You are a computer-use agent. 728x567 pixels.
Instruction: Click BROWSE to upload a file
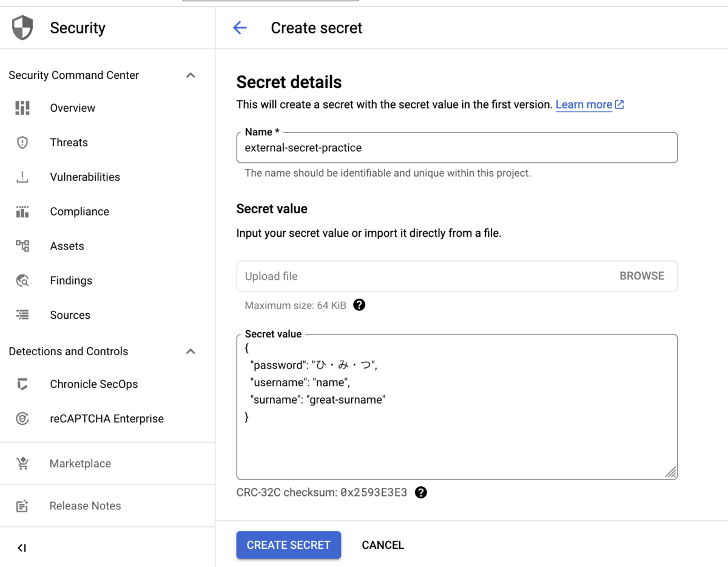[641, 276]
